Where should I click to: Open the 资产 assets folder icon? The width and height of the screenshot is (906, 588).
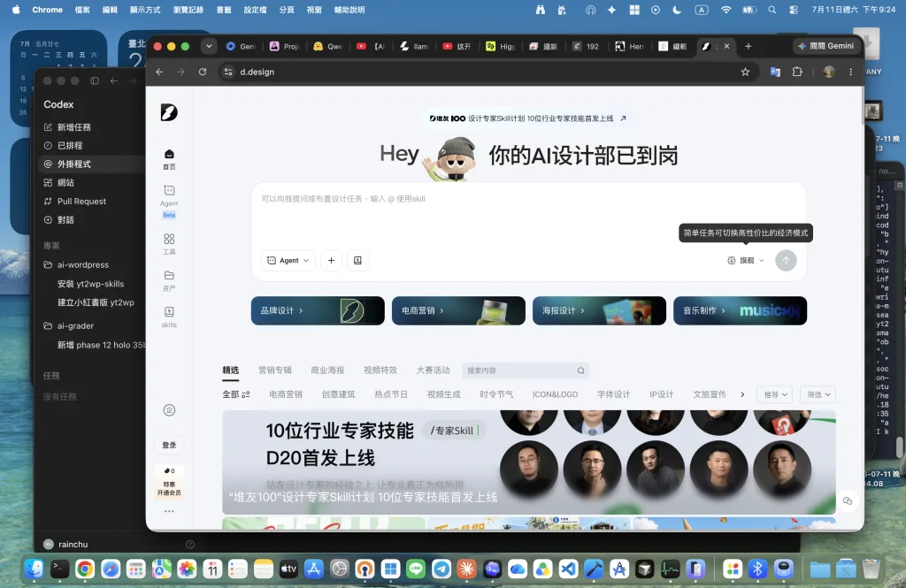tap(169, 280)
